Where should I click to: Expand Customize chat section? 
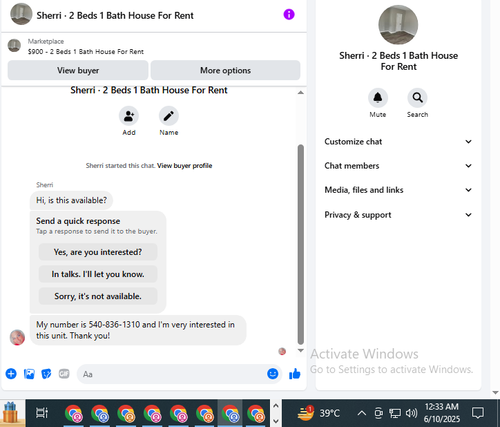pyautogui.click(x=398, y=142)
